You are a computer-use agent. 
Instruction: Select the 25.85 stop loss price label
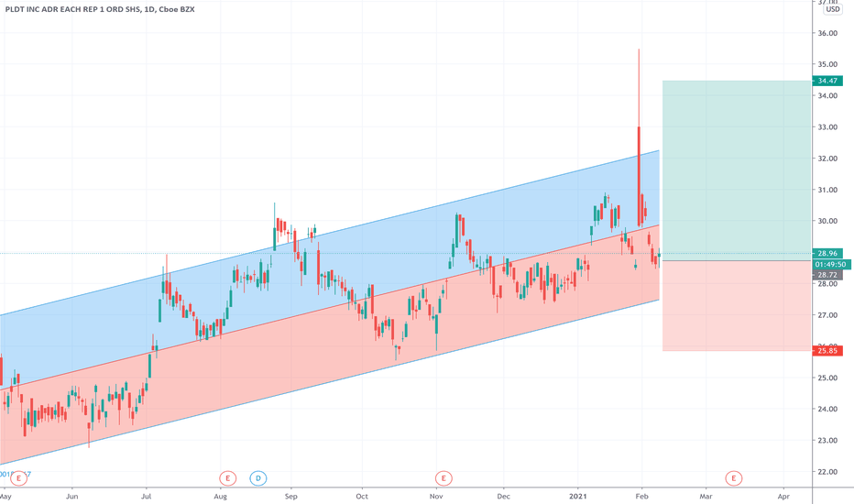coord(827,350)
